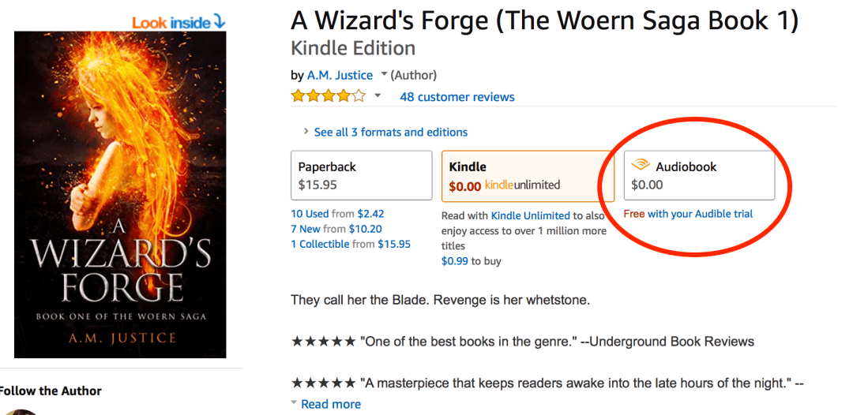
Task: Click the Audible logo icon in Audiobook box
Action: (641, 166)
